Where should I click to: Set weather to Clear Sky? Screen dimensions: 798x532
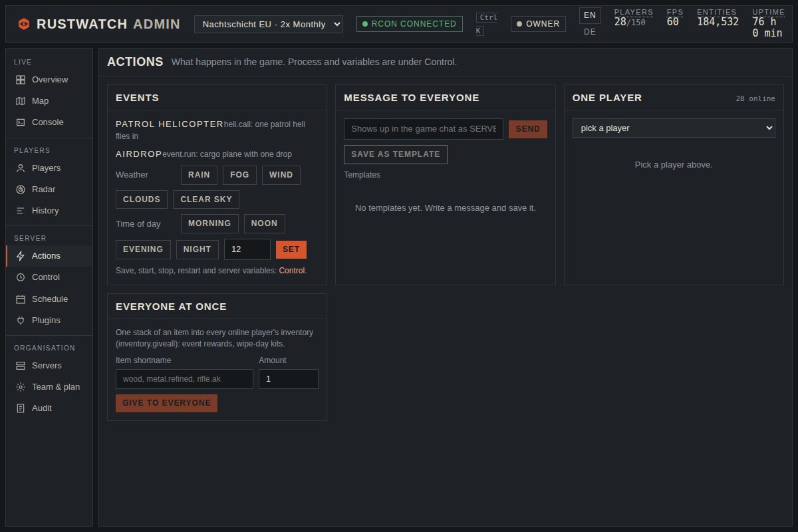pyautogui.click(x=206, y=199)
